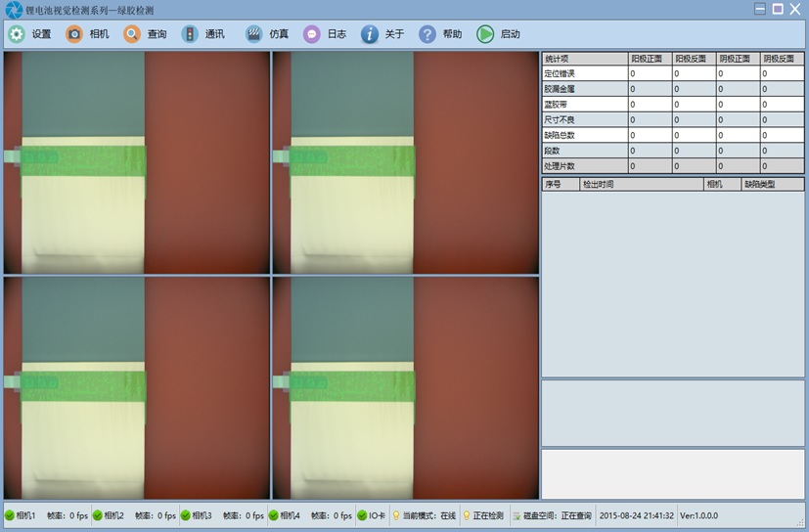Select the 缺陷总数 阴极反面 cell
This screenshot has height=532, width=809.
coord(782,135)
